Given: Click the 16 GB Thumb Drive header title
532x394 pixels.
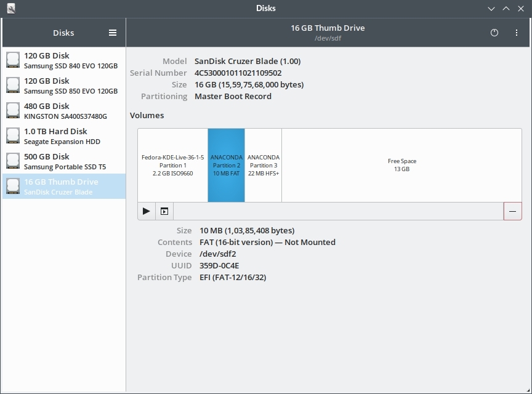Looking at the screenshot, I should click(328, 28).
